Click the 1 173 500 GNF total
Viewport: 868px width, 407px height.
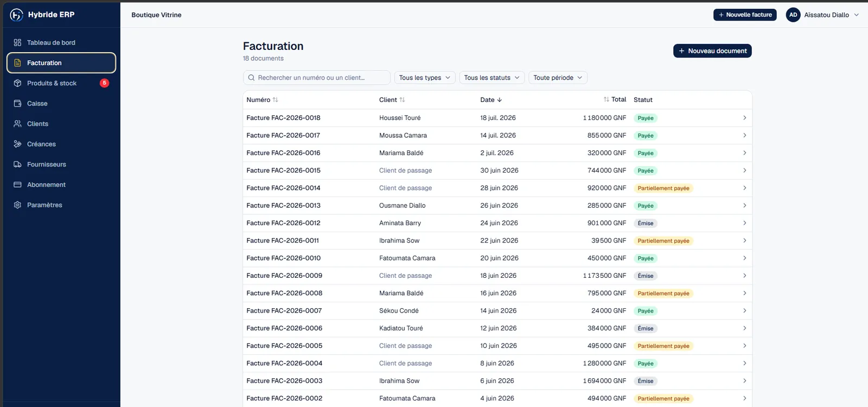point(604,276)
